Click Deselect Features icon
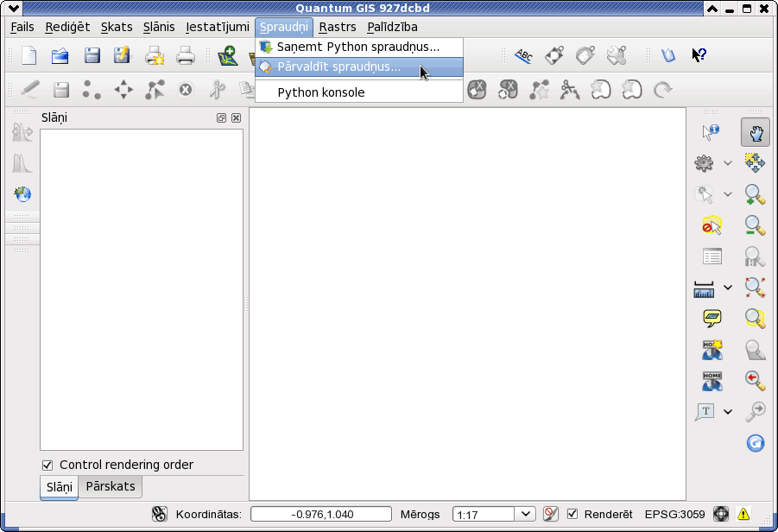This screenshot has width=778, height=532. (712, 225)
